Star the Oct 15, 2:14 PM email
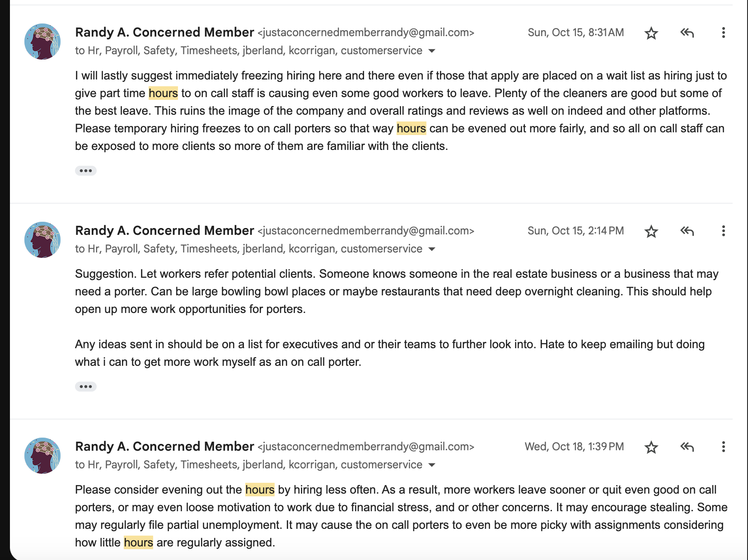This screenshot has height=560, width=748. point(651,231)
